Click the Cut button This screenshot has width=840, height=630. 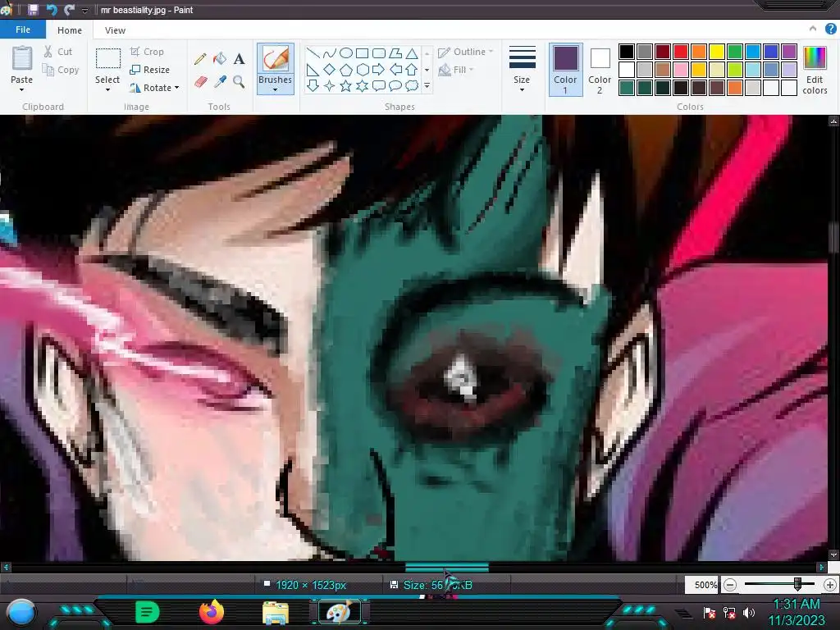(x=58, y=52)
